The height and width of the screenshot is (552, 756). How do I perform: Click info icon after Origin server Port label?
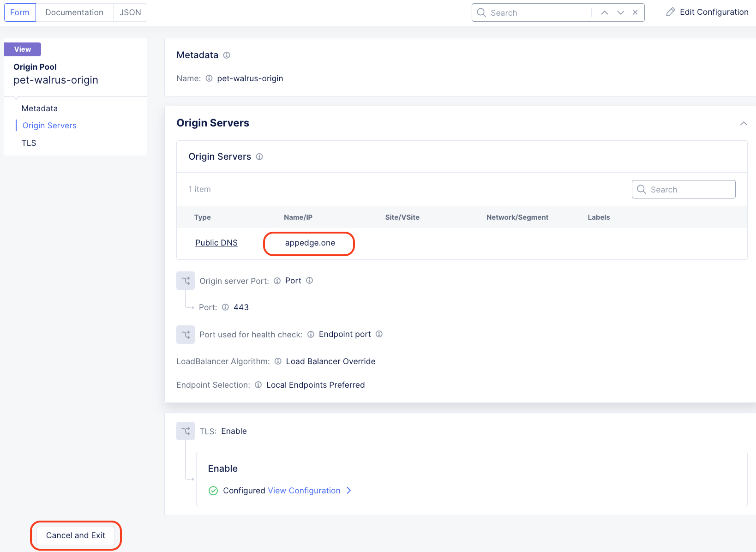[277, 281]
